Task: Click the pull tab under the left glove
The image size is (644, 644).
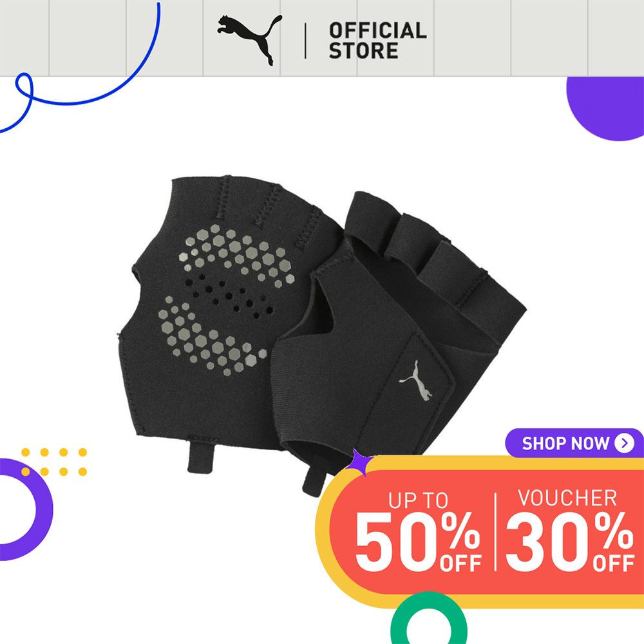Action: coord(201,456)
